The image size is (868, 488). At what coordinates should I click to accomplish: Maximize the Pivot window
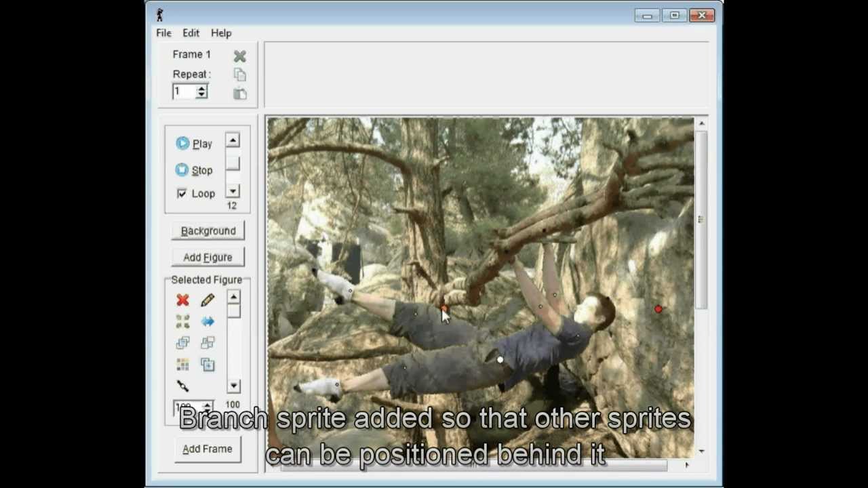coord(674,15)
